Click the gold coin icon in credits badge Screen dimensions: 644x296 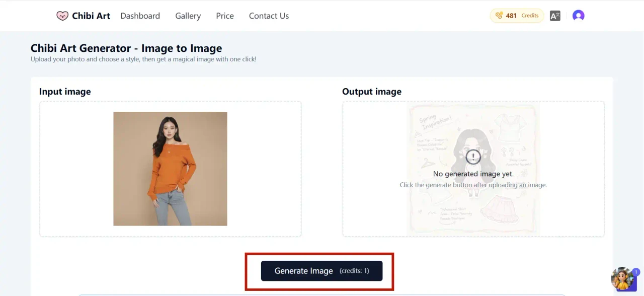[499, 16]
